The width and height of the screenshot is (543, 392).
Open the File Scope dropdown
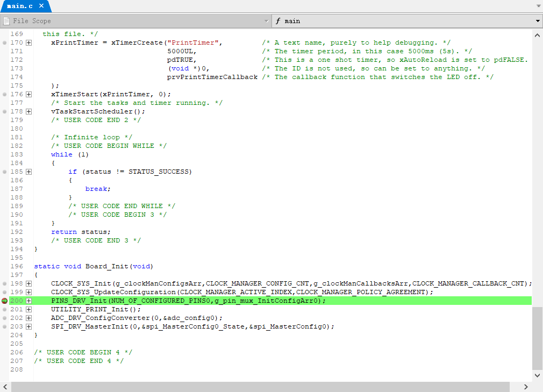267,21
